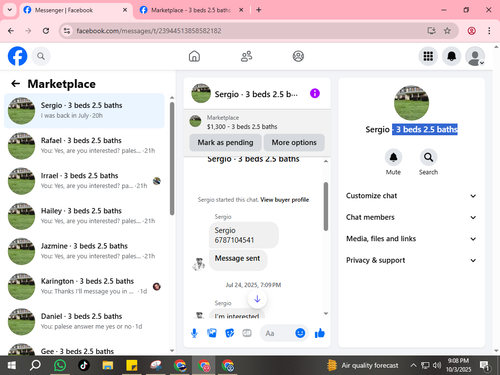Open the View buyer profile link
500x375 pixels.
(285, 200)
